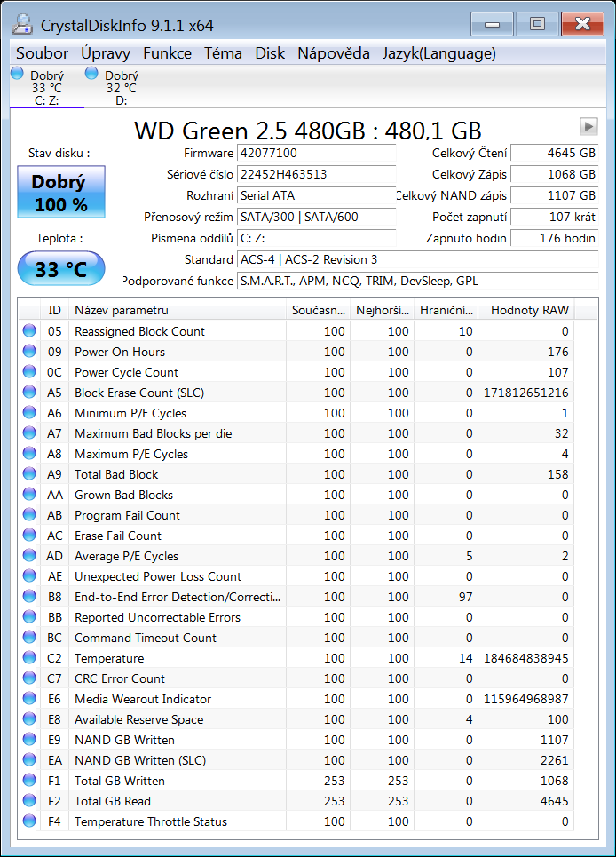Click status orb for Reassigned Block Count

[30, 331]
